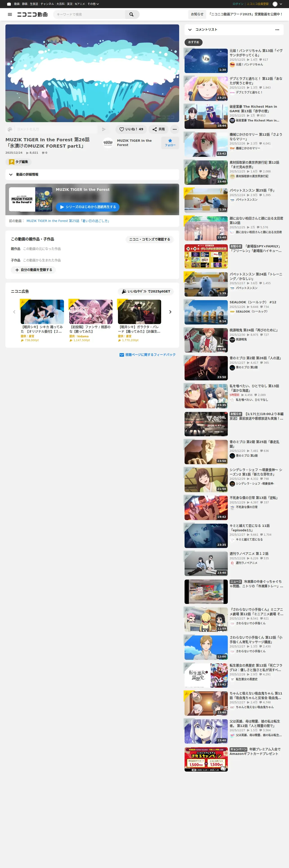
Task: Open 素材採取家の異世界旅行記 第12話 title
Action: pyautogui.click(x=254, y=165)
